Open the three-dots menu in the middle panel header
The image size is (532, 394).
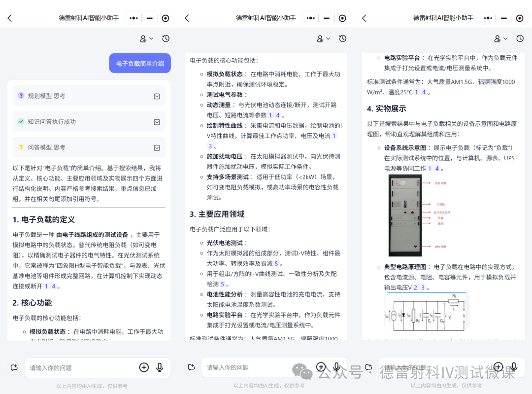(x=311, y=18)
